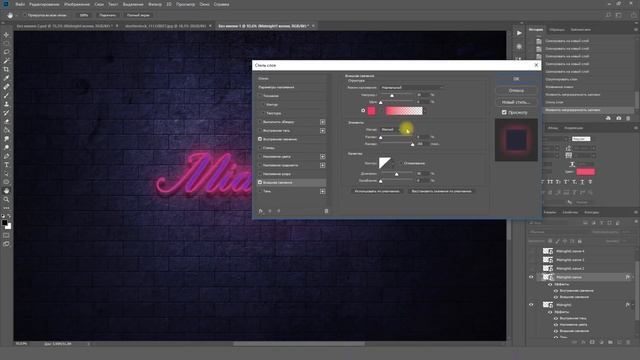Collapse the effects of the Midnight копия layer
The width and height of the screenshot is (640, 360).
click(x=633, y=277)
